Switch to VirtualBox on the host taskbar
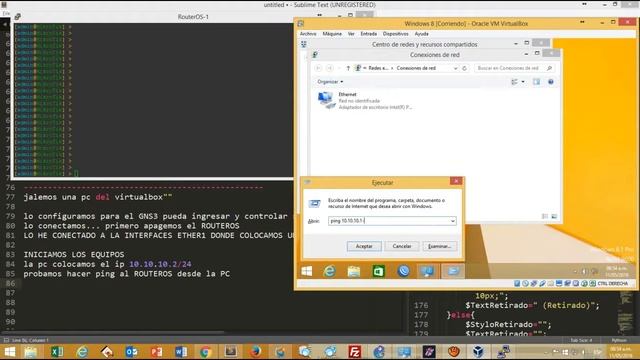The height and width of the screenshot is (360, 640). coord(478,352)
